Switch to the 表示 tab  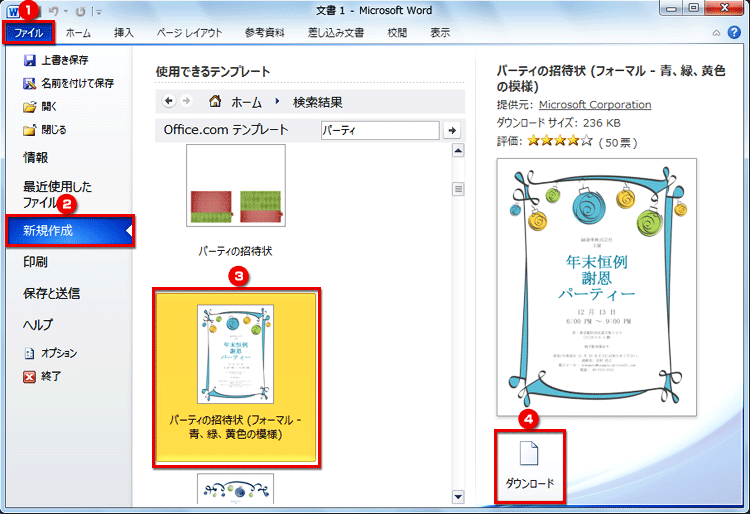tap(440, 33)
